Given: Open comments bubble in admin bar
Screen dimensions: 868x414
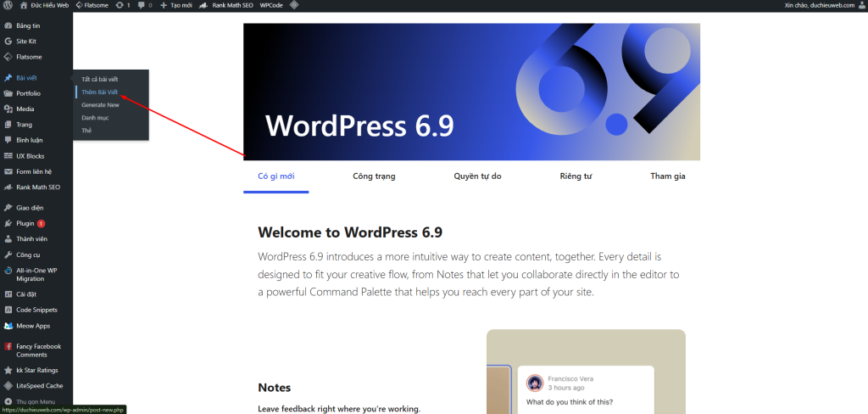Looking at the screenshot, I should [x=142, y=5].
